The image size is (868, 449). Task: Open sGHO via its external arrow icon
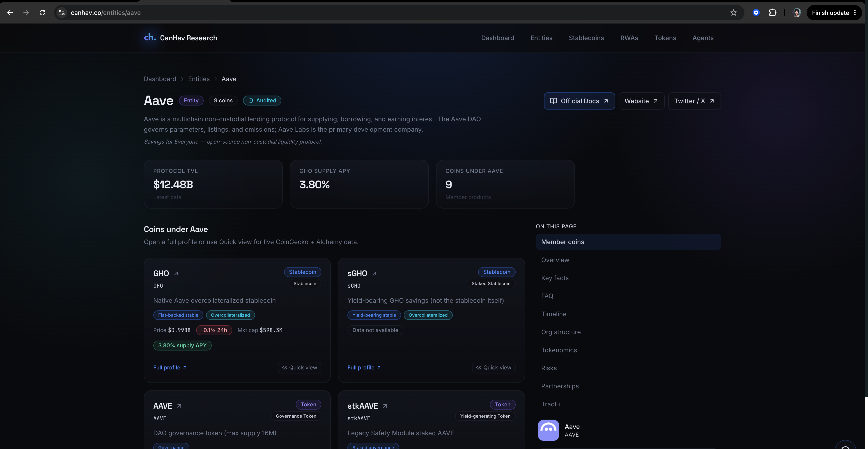[x=374, y=273]
